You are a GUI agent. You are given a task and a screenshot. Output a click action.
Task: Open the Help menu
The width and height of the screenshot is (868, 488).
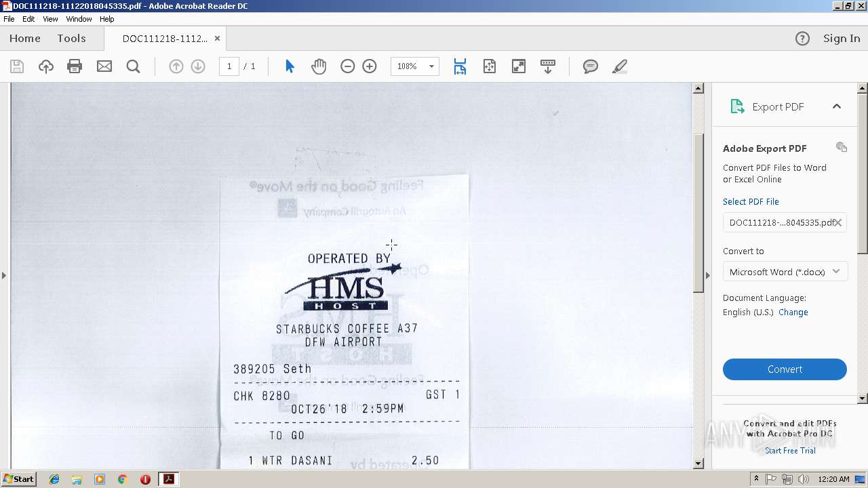107,19
